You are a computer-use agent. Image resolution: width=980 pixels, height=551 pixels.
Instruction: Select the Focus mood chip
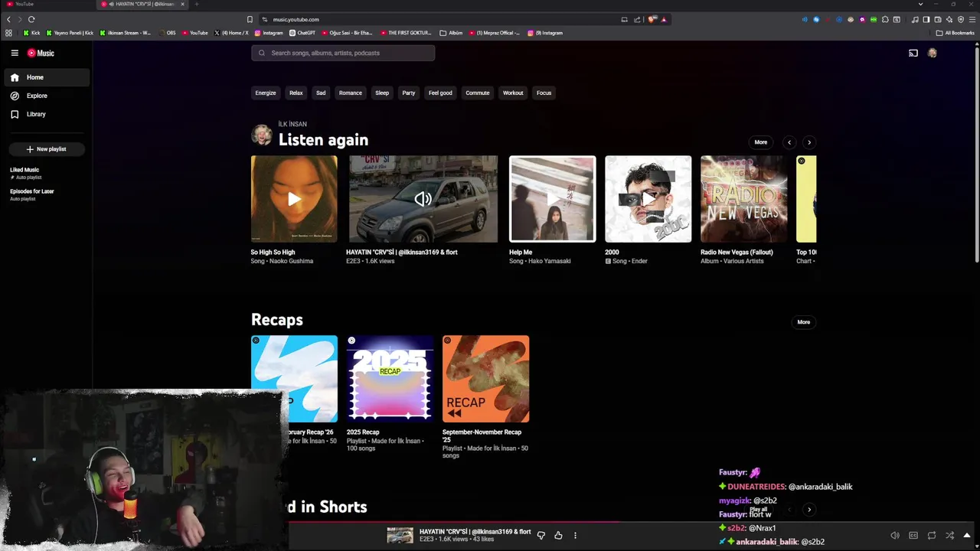tap(544, 93)
